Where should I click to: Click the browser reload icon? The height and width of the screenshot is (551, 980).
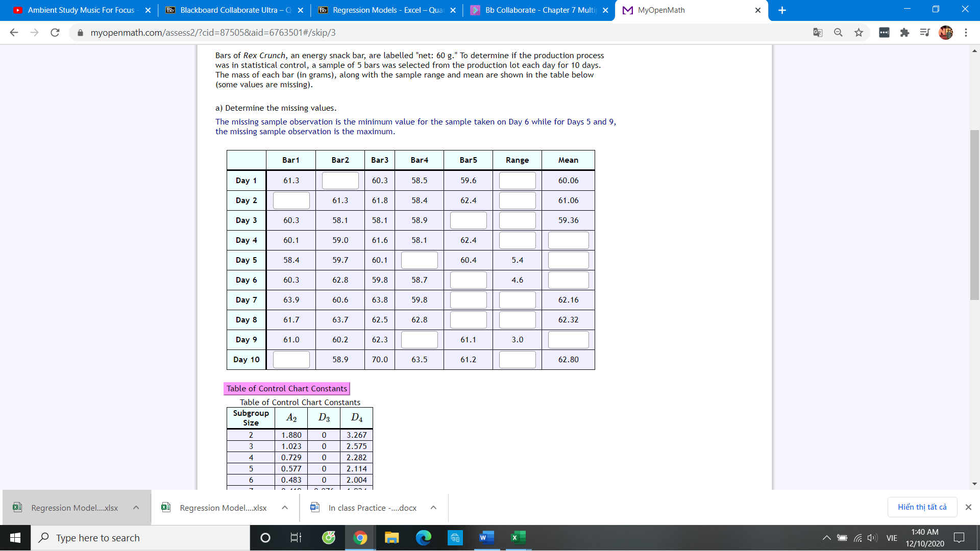(55, 33)
